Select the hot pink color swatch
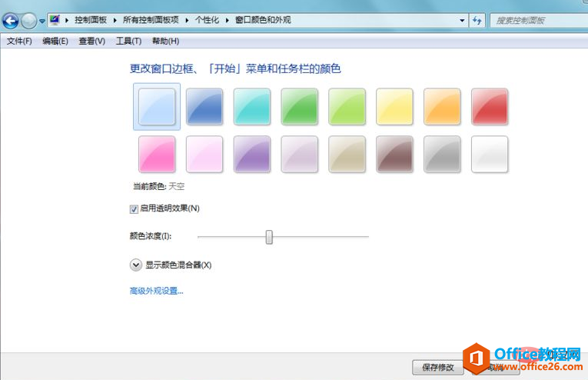 (157, 154)
